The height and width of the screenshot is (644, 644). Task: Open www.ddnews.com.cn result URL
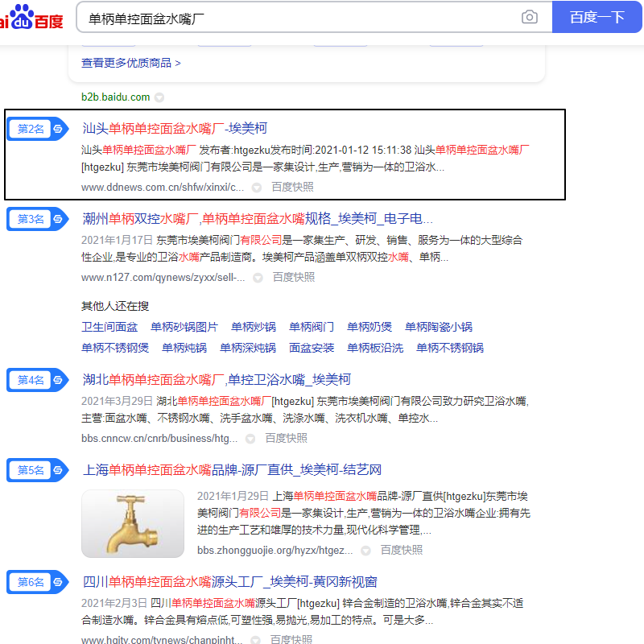click(x=163, y=188)
